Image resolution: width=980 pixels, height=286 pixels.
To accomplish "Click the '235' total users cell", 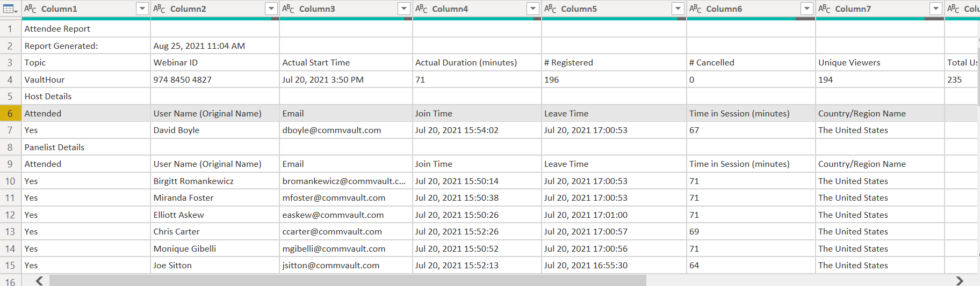I will tap(962, 79).
